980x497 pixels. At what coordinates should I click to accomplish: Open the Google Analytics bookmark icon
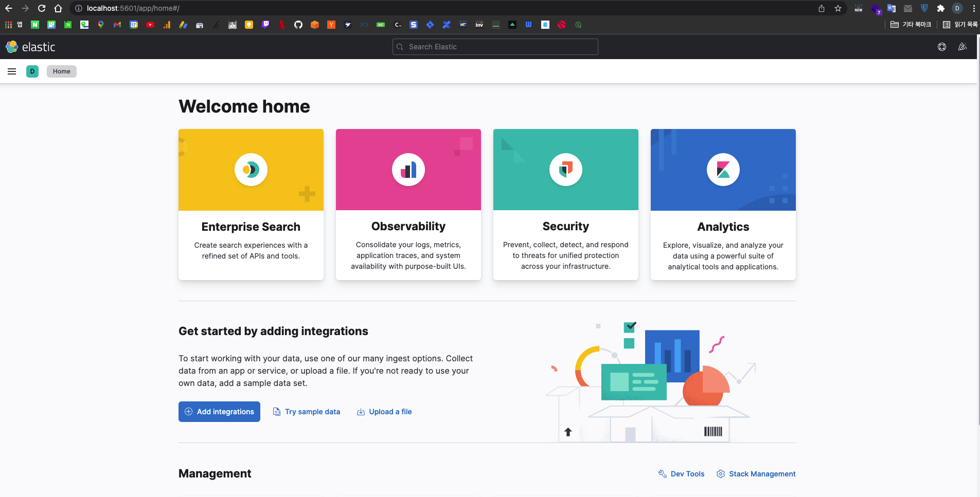[167, 25]
